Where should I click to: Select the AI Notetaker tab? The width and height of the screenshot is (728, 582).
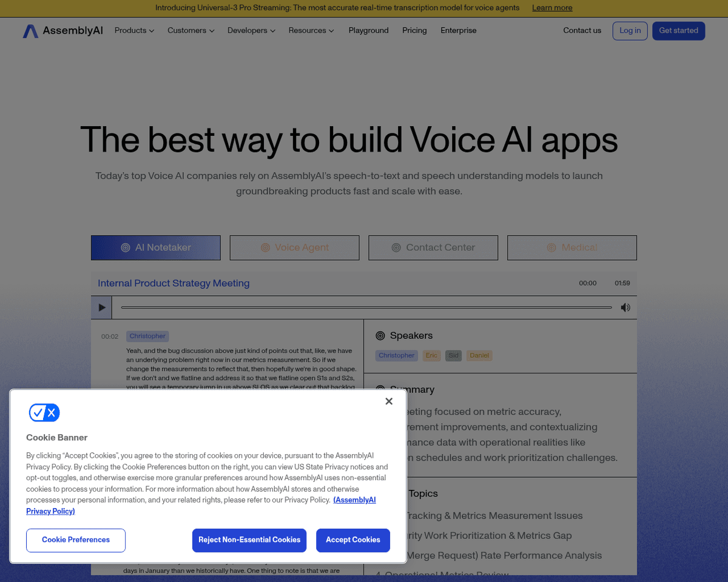(x=156, y=247)
